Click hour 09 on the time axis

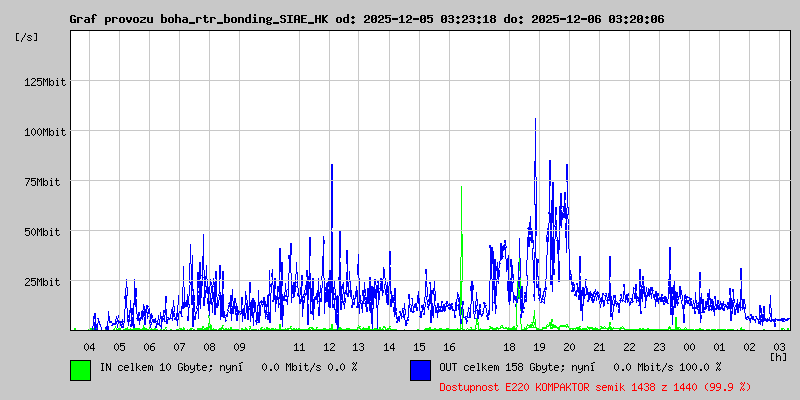pos(239,346)
